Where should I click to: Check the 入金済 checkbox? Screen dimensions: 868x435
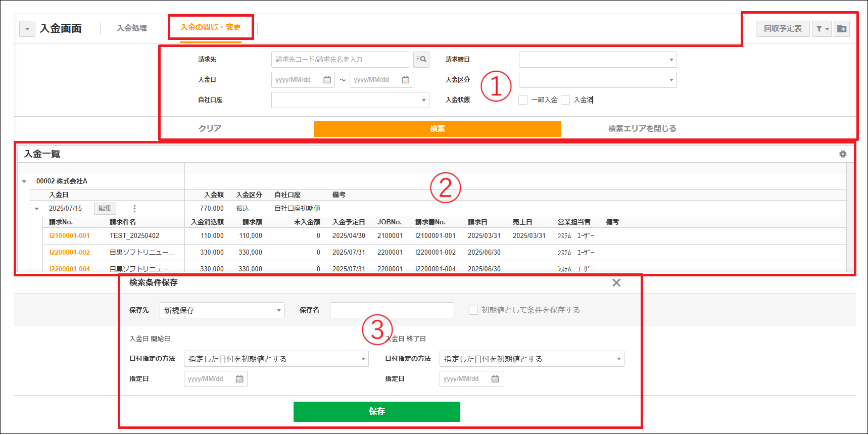tap(565, 100)
